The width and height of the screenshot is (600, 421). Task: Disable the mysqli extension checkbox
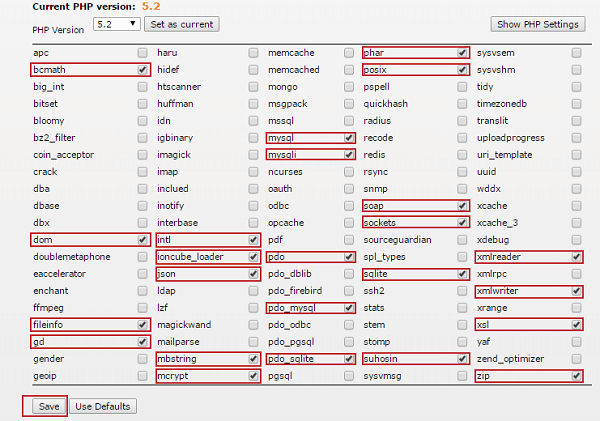coord(349,155)
